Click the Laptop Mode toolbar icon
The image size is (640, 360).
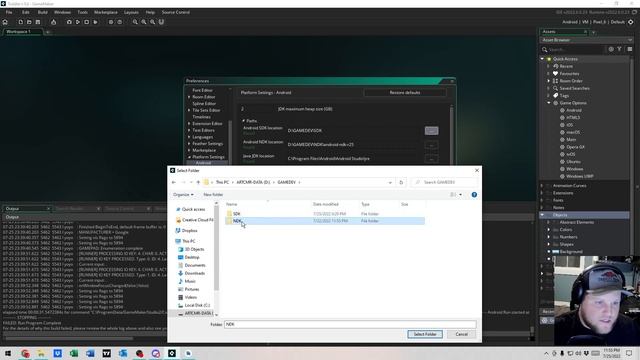[x=161, y=22]
